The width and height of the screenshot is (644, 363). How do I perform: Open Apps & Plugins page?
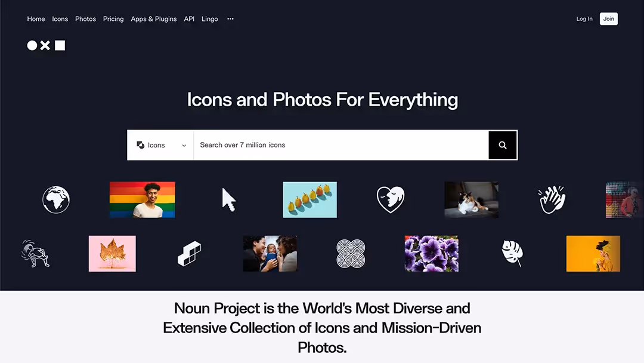(x=154, y=19)
